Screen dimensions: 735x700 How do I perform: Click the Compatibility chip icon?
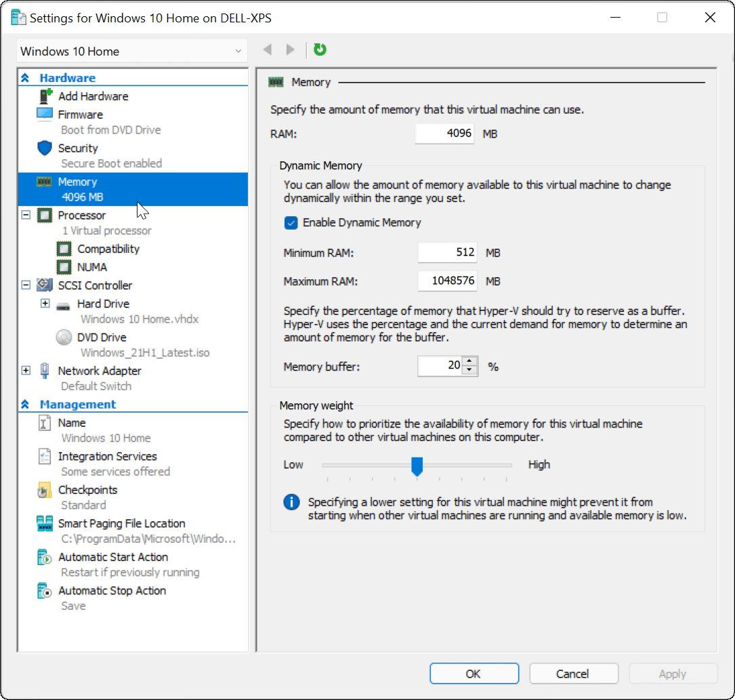64,249
